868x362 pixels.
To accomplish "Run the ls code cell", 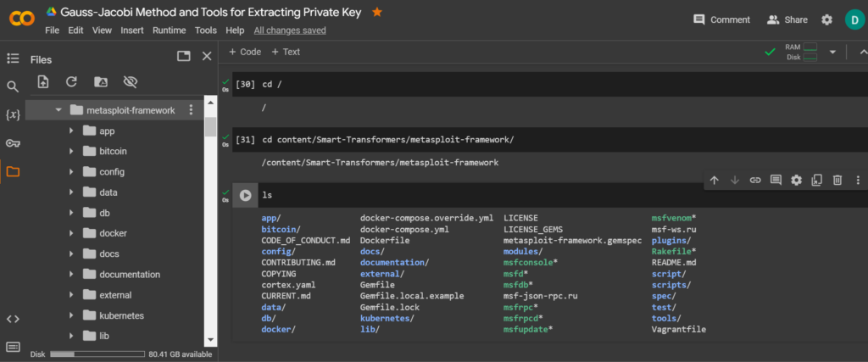I will point(245,195).
